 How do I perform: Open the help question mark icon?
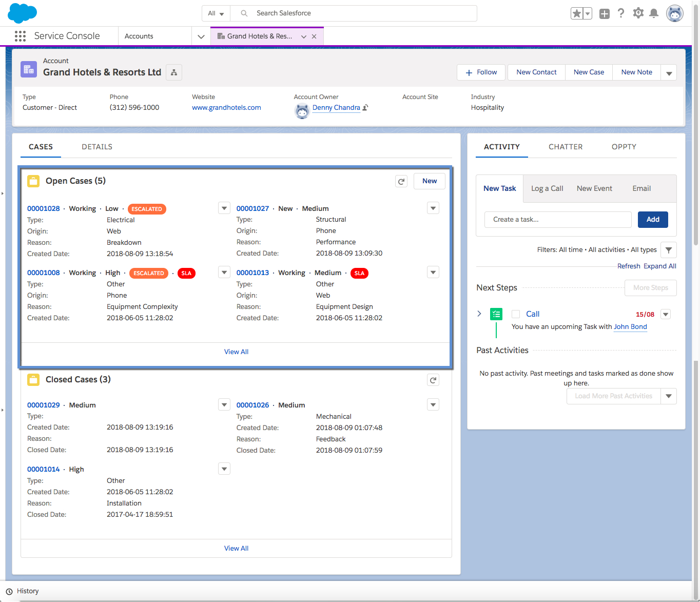tap(621, 13)
